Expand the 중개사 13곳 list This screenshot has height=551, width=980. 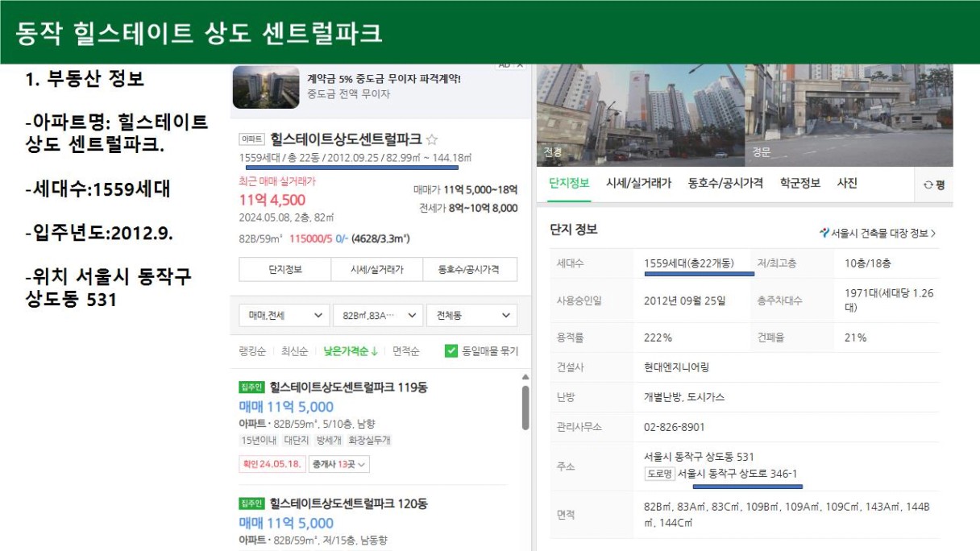339,464
